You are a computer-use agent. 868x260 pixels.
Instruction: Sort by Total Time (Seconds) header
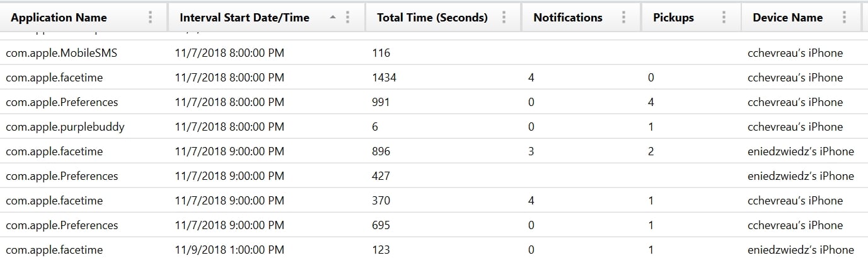click(432, 18)
